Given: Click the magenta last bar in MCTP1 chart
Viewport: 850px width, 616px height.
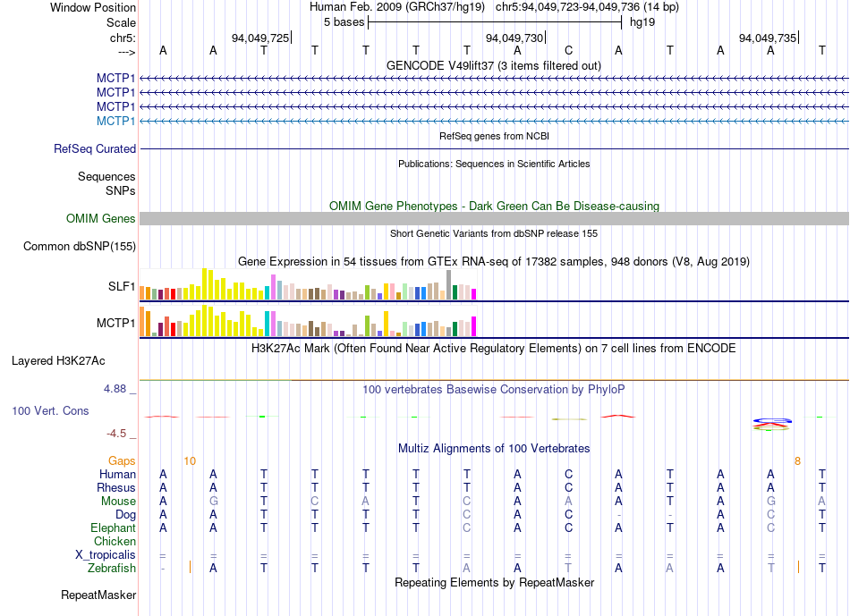Looking at the screenshot, I should point(473,326).
